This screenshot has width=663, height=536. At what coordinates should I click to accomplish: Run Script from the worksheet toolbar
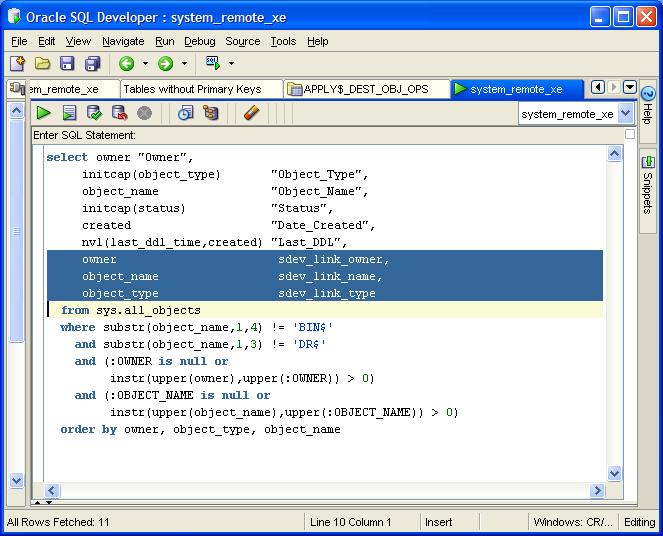tap(69, 113)
